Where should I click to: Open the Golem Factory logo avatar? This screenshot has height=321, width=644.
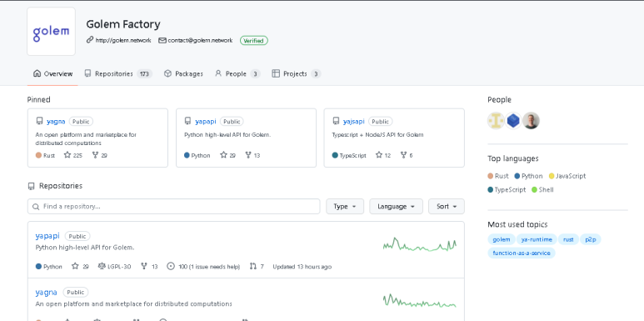pyautogui.click(x=52, y=31)
